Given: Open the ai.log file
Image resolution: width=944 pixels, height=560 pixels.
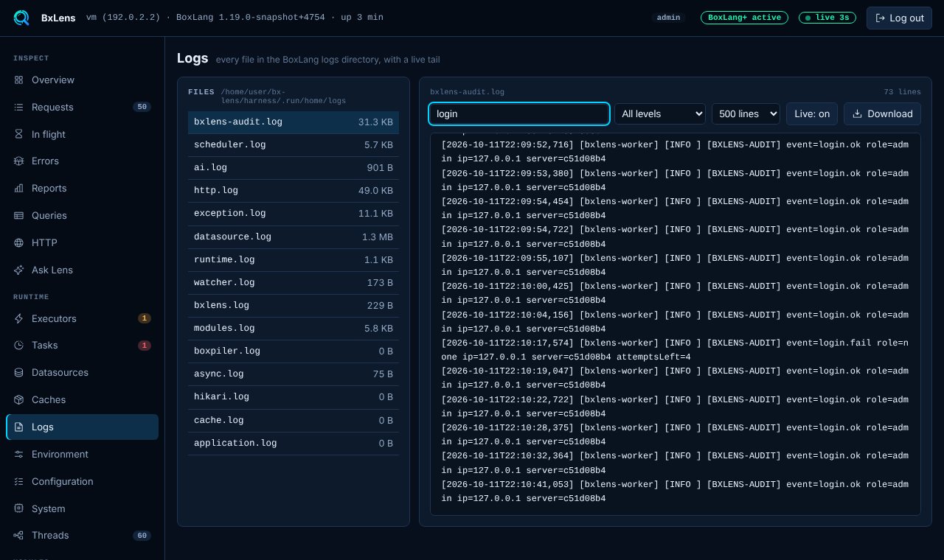Looking at the screenshot, I should tap(294, 167).
